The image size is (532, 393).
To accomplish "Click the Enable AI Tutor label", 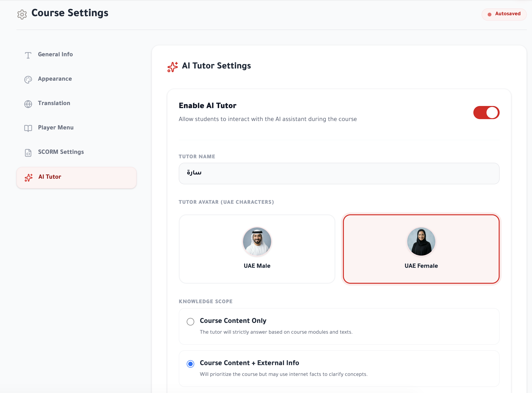I will point(207,106).
